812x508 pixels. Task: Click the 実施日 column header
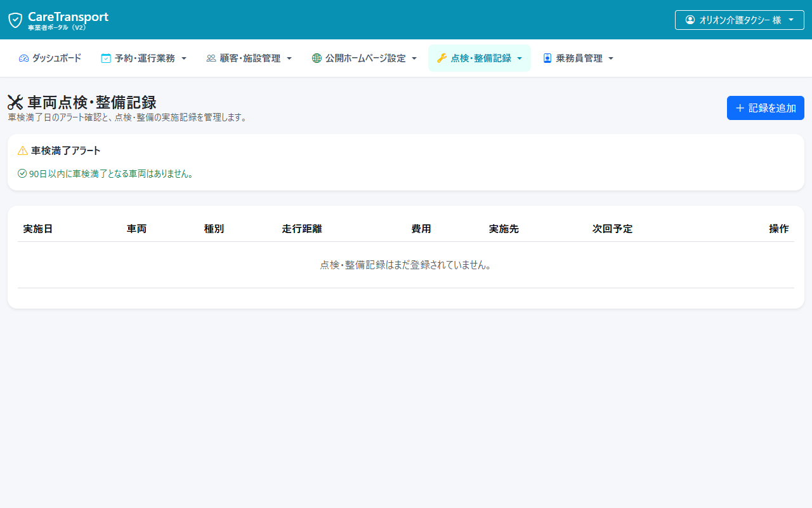click(38, 229)
